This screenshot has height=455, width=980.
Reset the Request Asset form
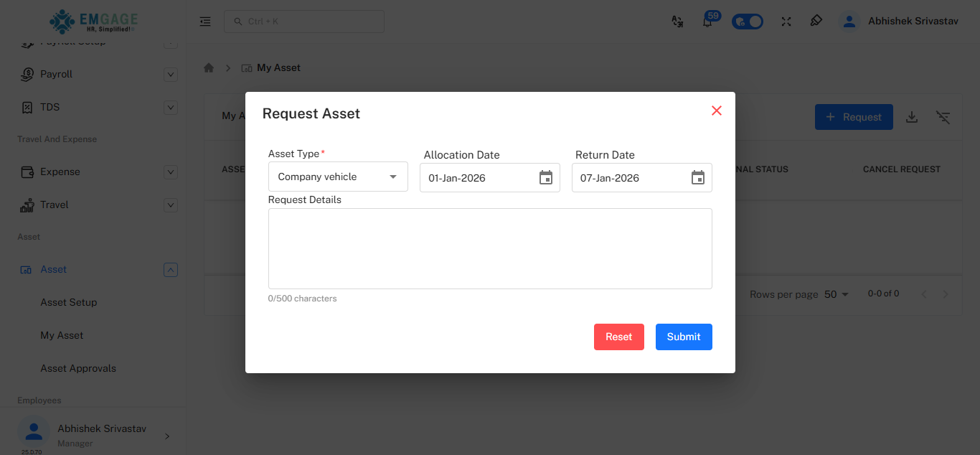[x=618, y=337]
